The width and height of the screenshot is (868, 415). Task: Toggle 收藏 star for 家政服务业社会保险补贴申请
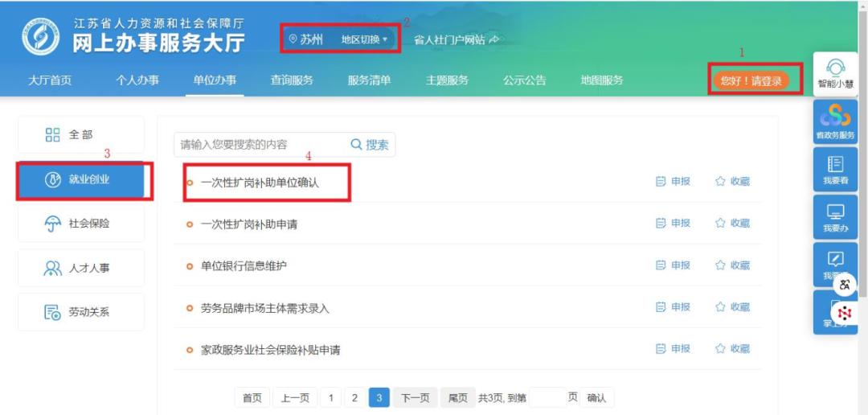(721, 349)
